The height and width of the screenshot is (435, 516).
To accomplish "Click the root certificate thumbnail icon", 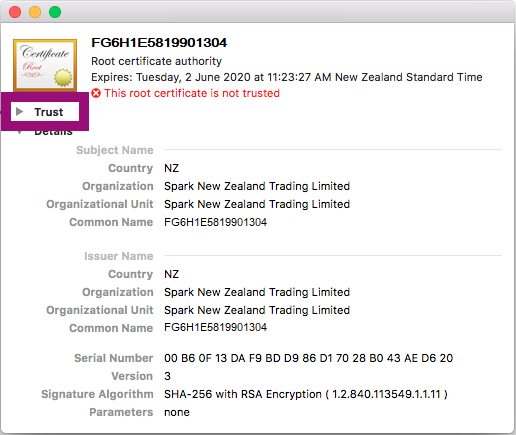I will click(x=45, y=65).
